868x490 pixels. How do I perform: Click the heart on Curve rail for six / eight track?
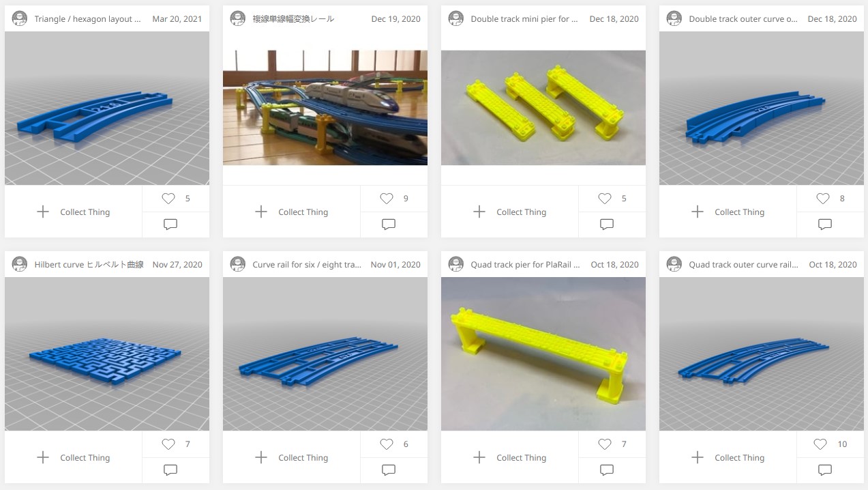point(387,444)
